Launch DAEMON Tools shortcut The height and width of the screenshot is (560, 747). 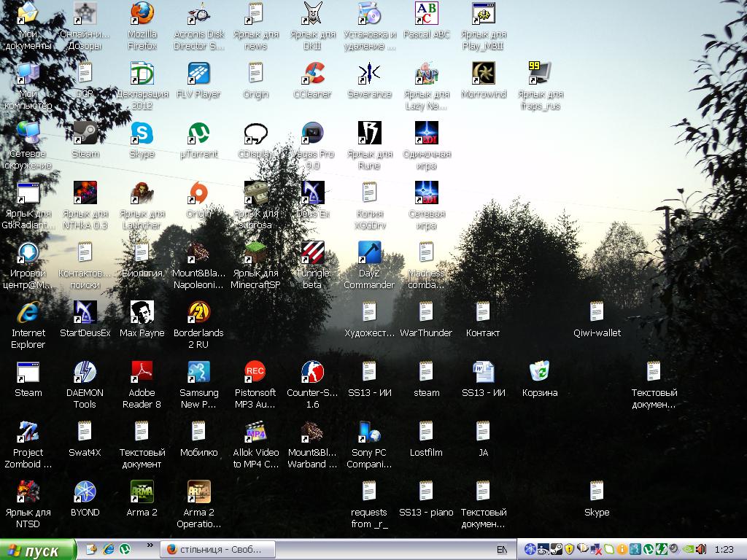[85, 385]
